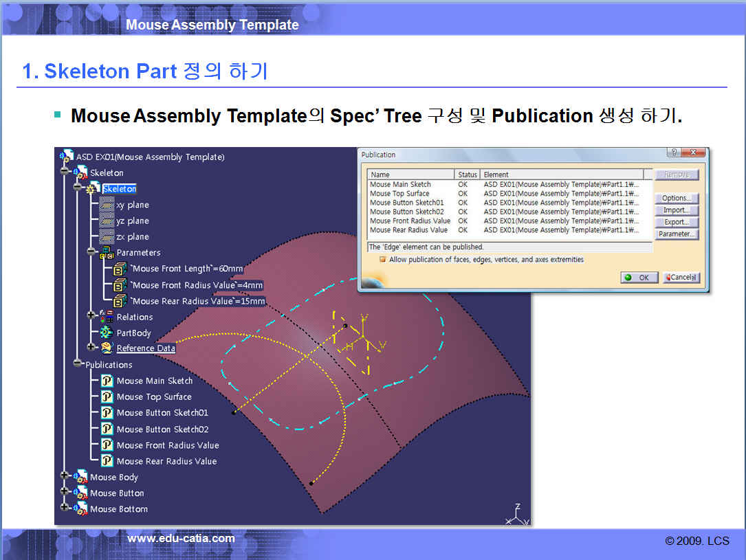The image size is (746, 560).
Task: Click the ASD EX01 root product icon
Action: click(67, 155)
